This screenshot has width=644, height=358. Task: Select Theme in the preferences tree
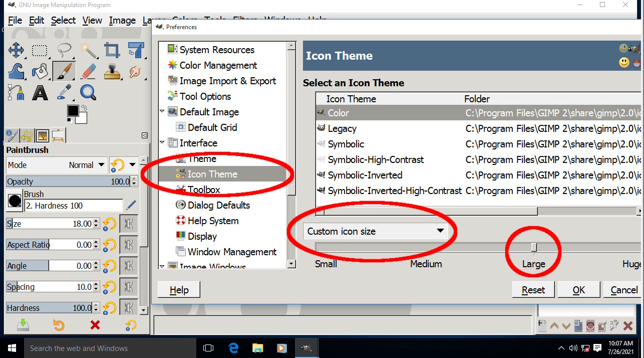[x=202, y=158]
